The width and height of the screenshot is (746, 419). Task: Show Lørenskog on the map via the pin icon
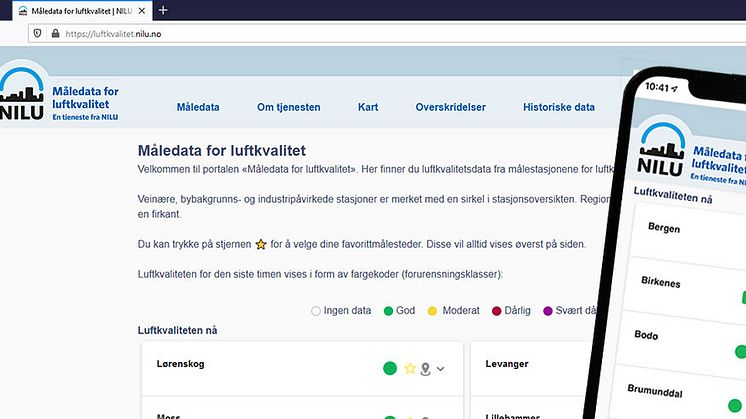click(425, 369)
